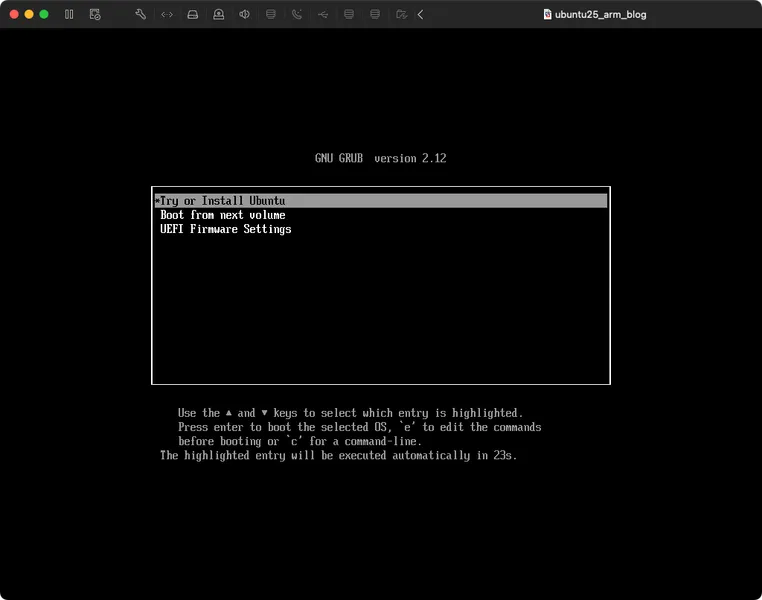Image resolution: width=762 pixels, height=600 pixels.
Task: Collapse toolbar with the left chevron
Action: 420,15
